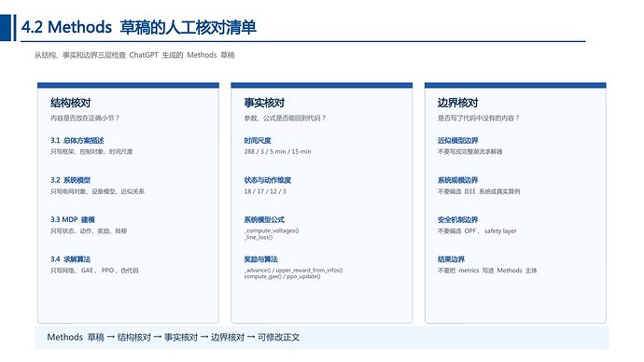
Task: Click the line "不要写成完整潮流求解器"
Action: pyautogui.click(x=469, y=151)
